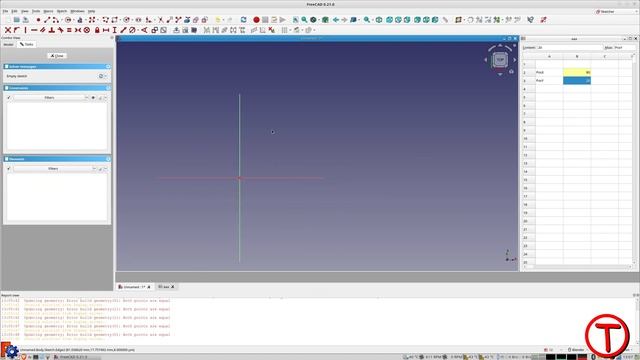Select spreadsheet column A header
Image resolution: width=640 pixels, height=360 pixels.
[x=549, y=56]
